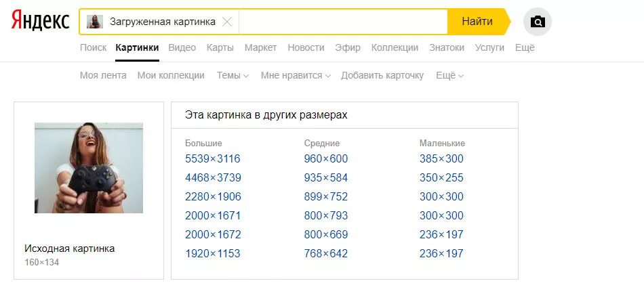Remove uploaded picture with X icon
This screenshot has width=644, height=302.
[x=227, y=22]
